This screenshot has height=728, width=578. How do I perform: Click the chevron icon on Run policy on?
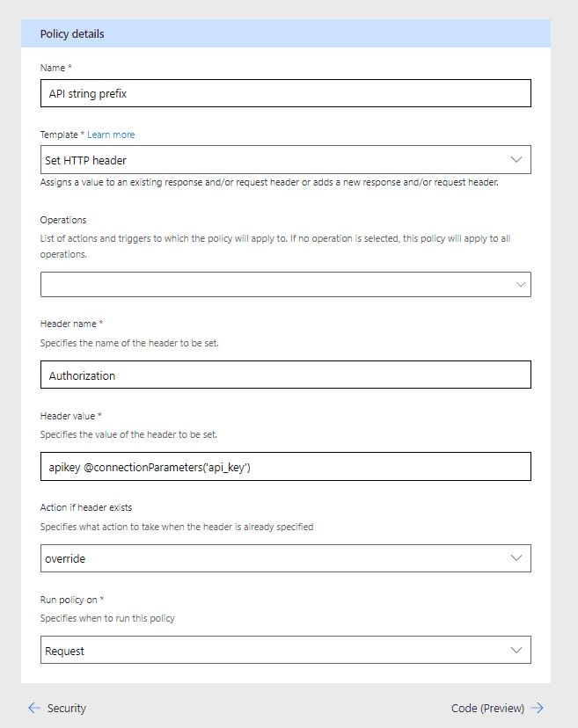(516, 650)
